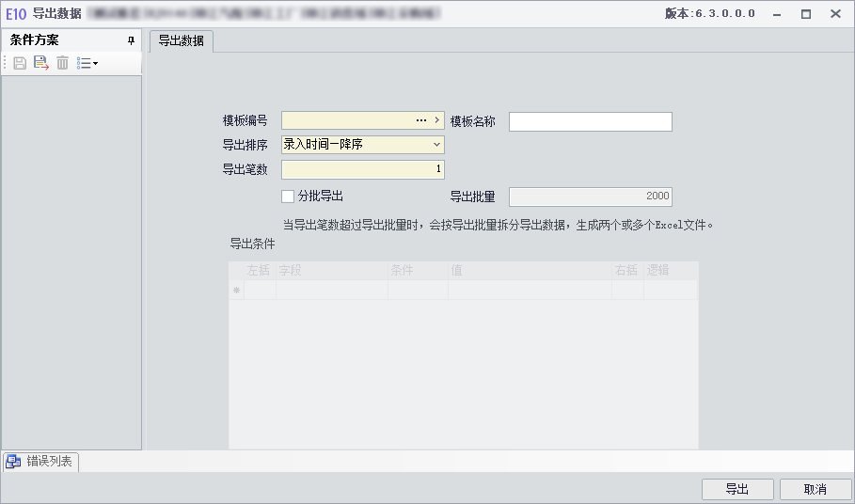Image resolution: width=855 pixels, height=504 pixels.
Task: Close the 导出数据 window
Action: [835, 14]
